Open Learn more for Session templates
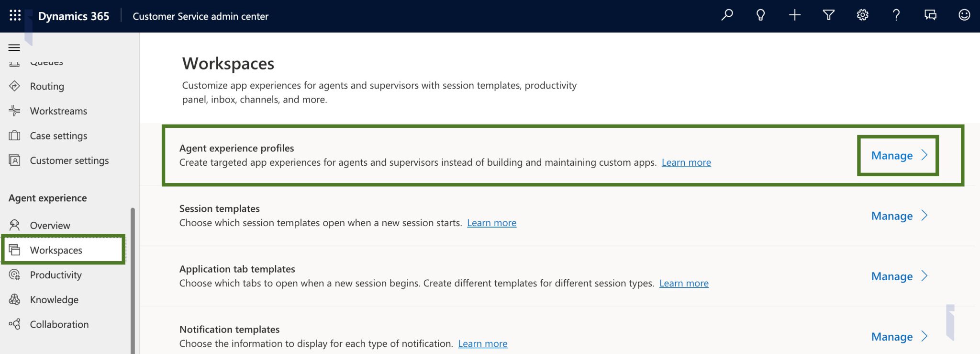980x354 pixels. click(491, 223)
